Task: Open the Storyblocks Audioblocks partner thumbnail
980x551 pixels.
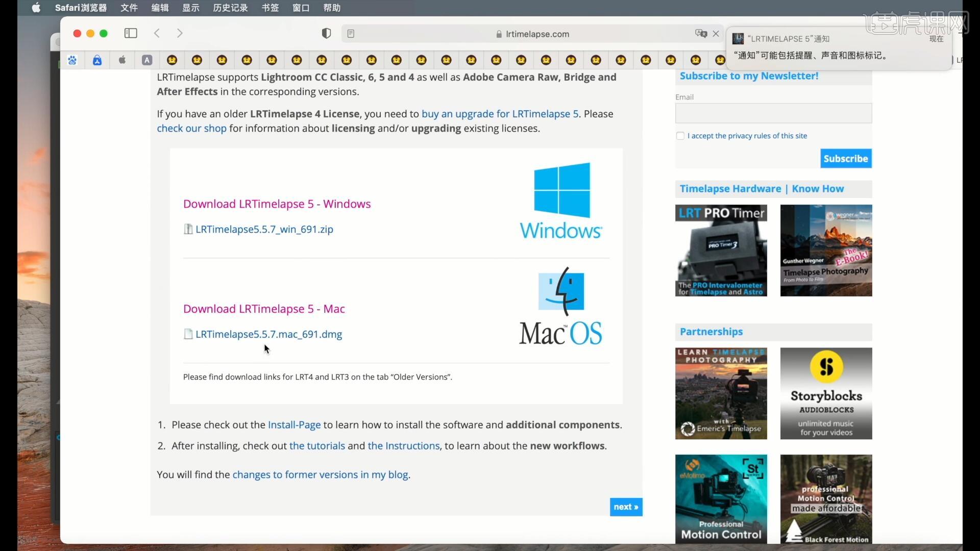Action: click(x=826, y=393)
